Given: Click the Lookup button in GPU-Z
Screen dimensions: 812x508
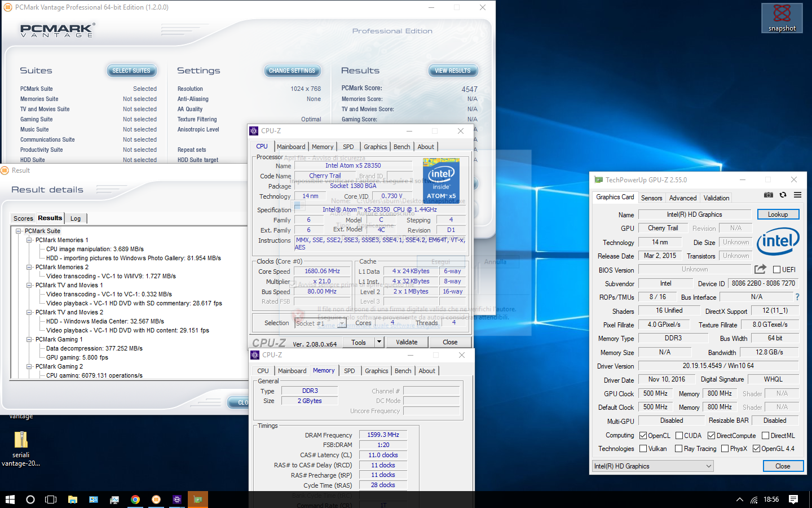Looking at the screenshot, I should pos(778,214).
